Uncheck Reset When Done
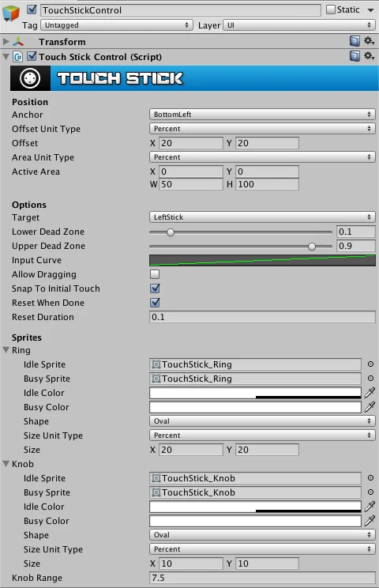The image size is (379, 588). [155, 303]
